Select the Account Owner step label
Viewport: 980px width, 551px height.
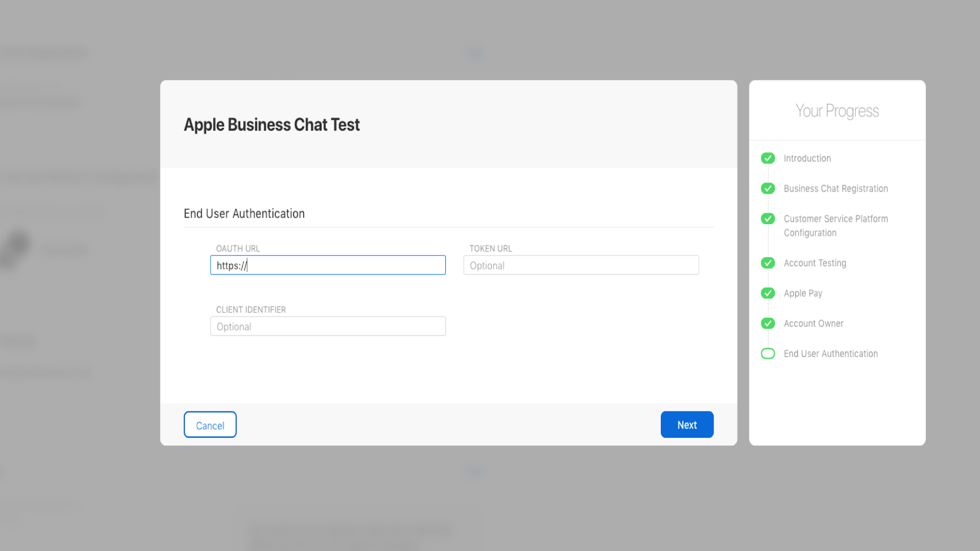813,323
